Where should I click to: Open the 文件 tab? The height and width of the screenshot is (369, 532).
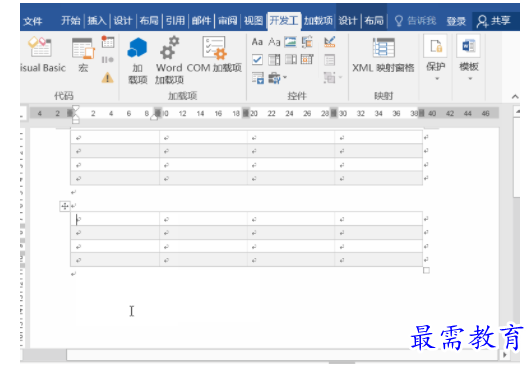point(33,21)
